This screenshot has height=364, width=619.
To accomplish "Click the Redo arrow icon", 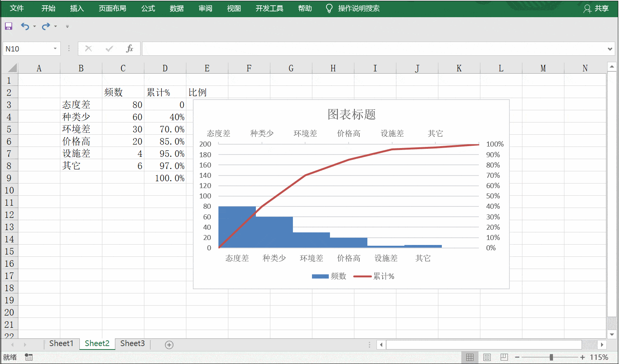I will (46, 26).
